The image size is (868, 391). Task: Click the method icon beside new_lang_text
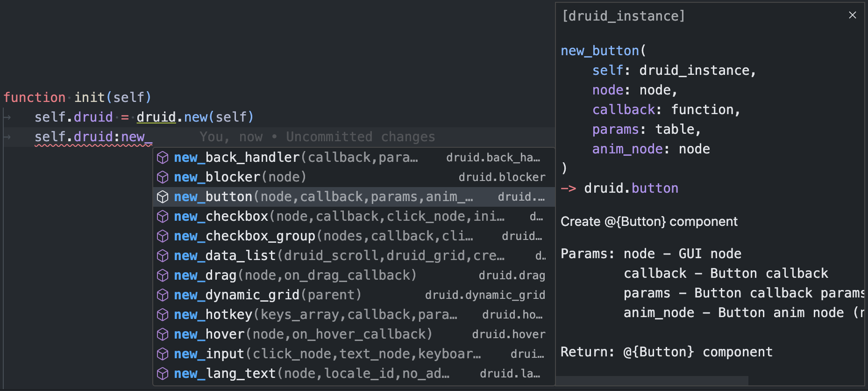coord(163,374)
